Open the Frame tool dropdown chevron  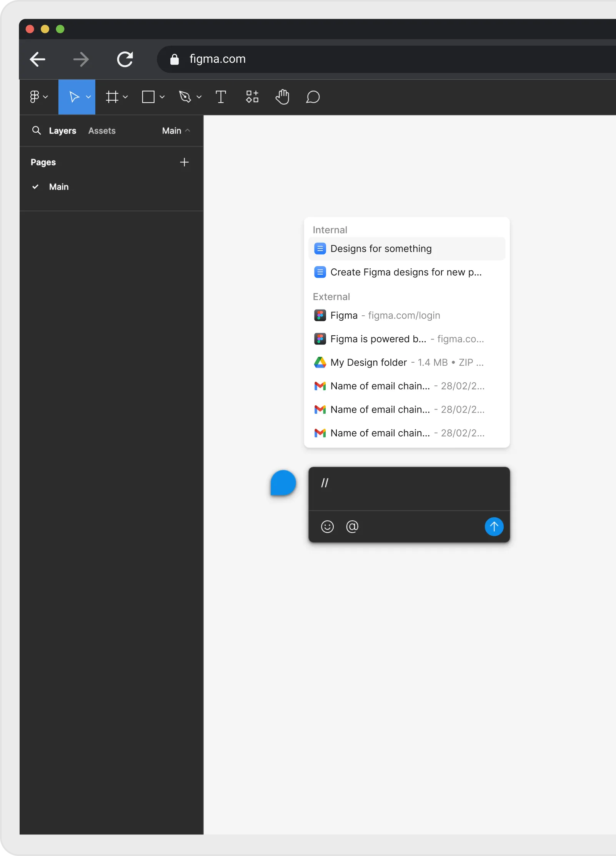125,97
